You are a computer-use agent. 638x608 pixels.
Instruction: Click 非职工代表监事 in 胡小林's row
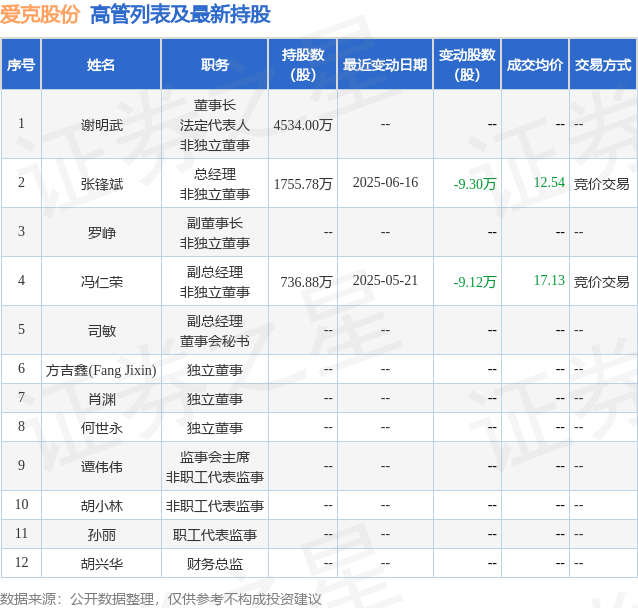coord(215,506)
